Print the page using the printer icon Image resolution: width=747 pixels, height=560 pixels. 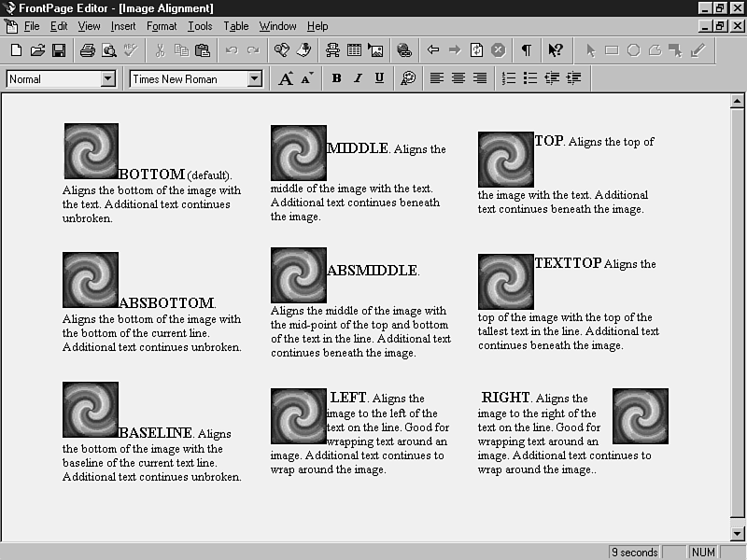(87, 50)
